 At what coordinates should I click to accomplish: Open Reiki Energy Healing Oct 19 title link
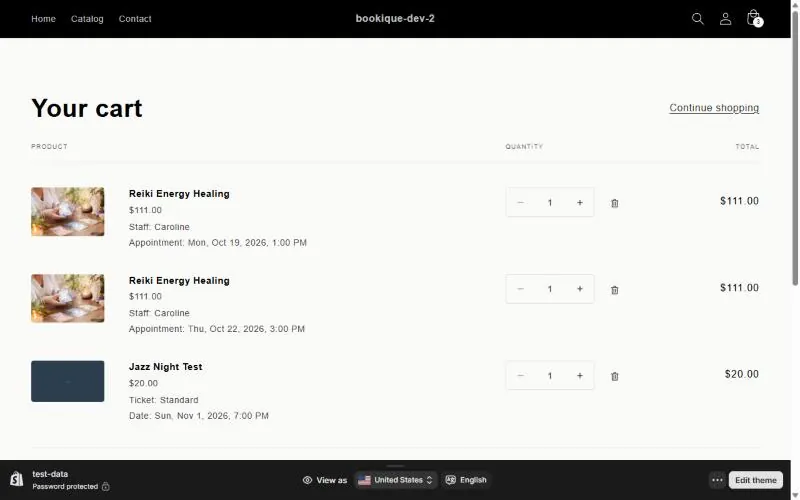pyautogui.click(x=179, y=194)
